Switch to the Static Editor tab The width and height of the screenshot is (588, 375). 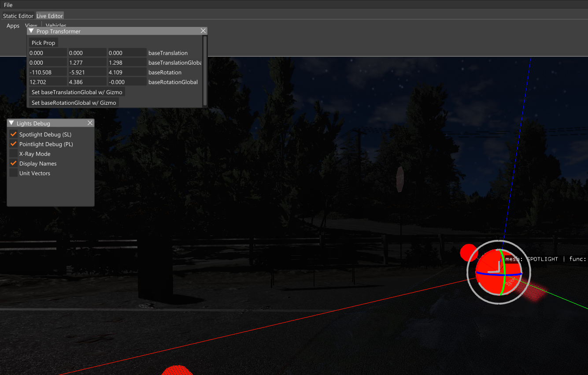pyautogui.click(x=18, y=16)
